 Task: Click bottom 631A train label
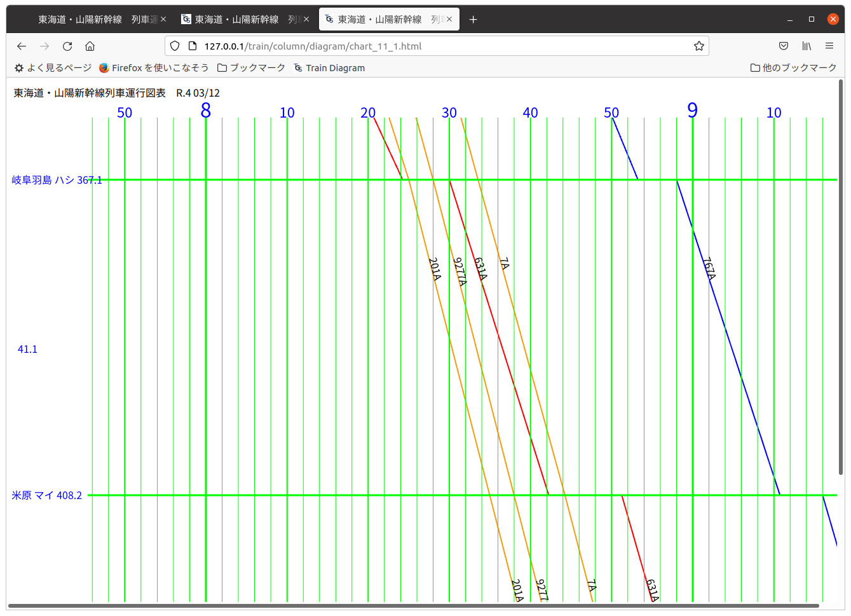coord(652,591)
